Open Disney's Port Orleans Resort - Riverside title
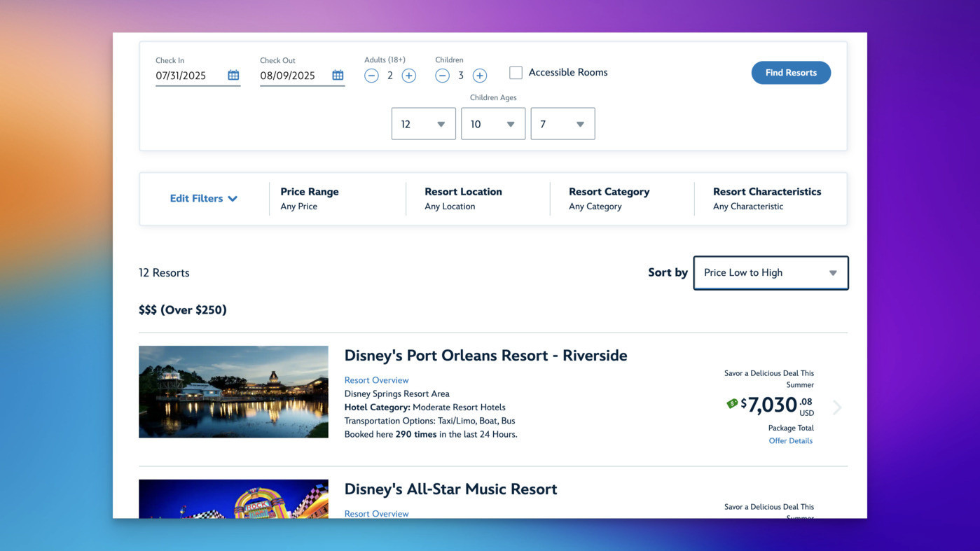The height and width of the screenshot is (551, 980). [485, 356]
